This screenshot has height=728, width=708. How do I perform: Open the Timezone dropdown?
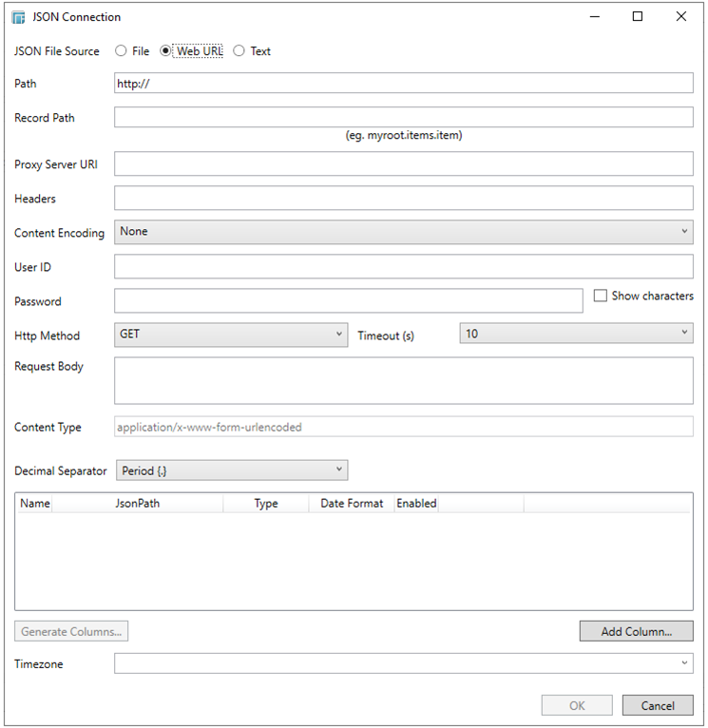pos(403,663)
